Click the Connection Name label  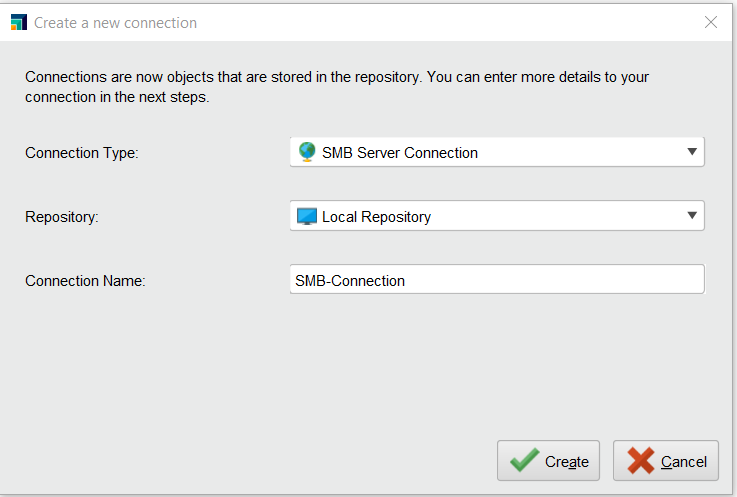[86, 281]
